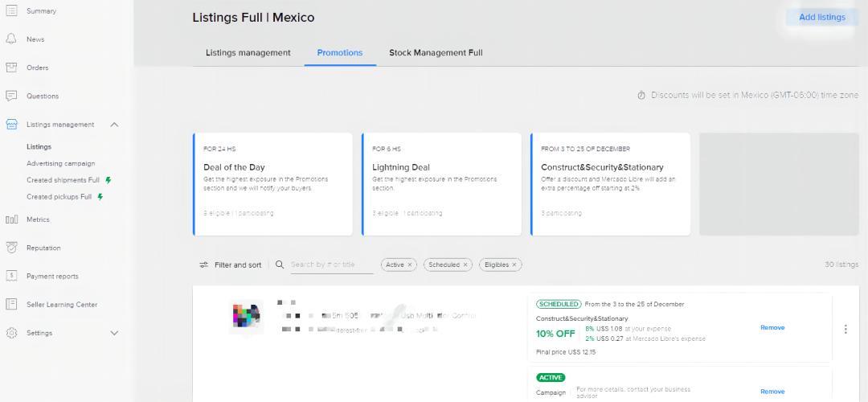Screen dimensions: 868x402
Task: Open the Seller Learning Center icon
Action: [11, 304]
